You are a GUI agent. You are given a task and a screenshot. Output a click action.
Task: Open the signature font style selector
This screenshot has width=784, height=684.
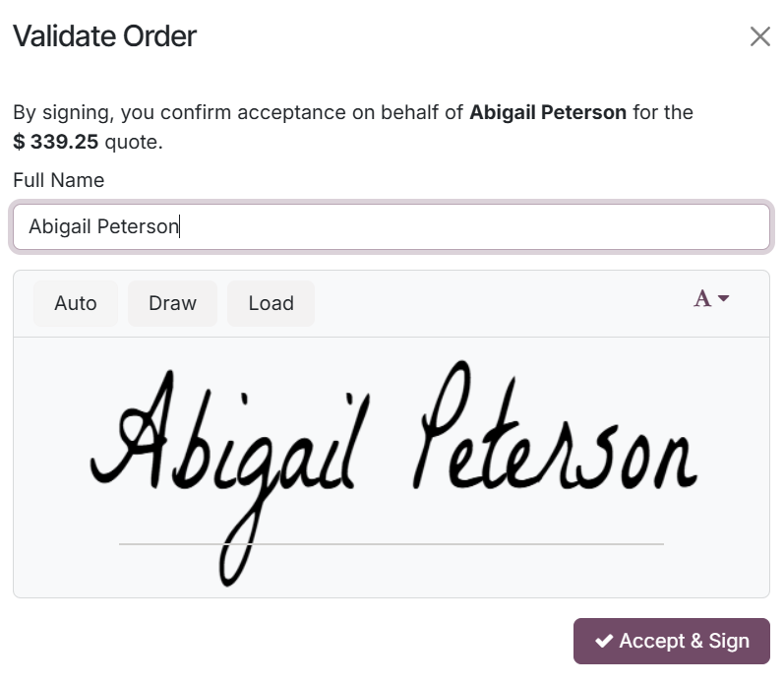click(711, 299)
